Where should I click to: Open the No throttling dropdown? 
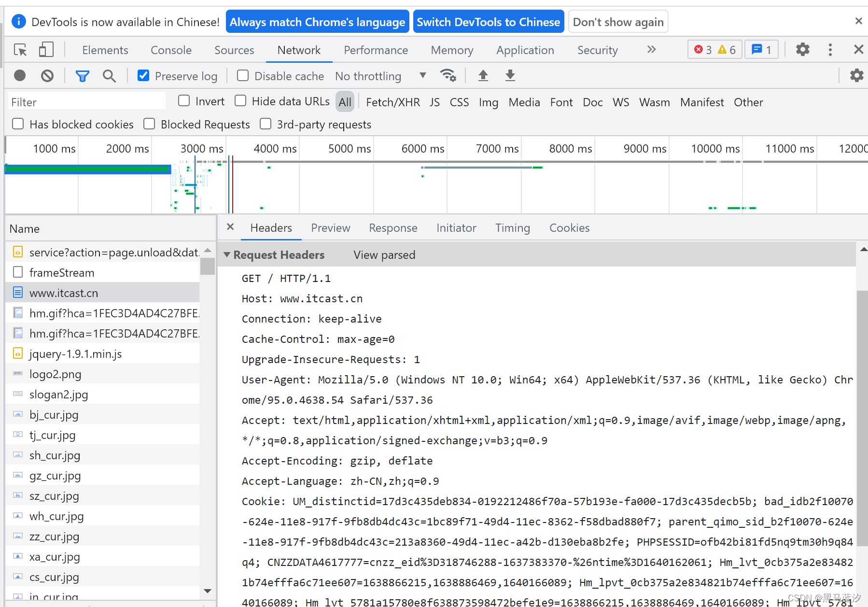tap(380, 76)
